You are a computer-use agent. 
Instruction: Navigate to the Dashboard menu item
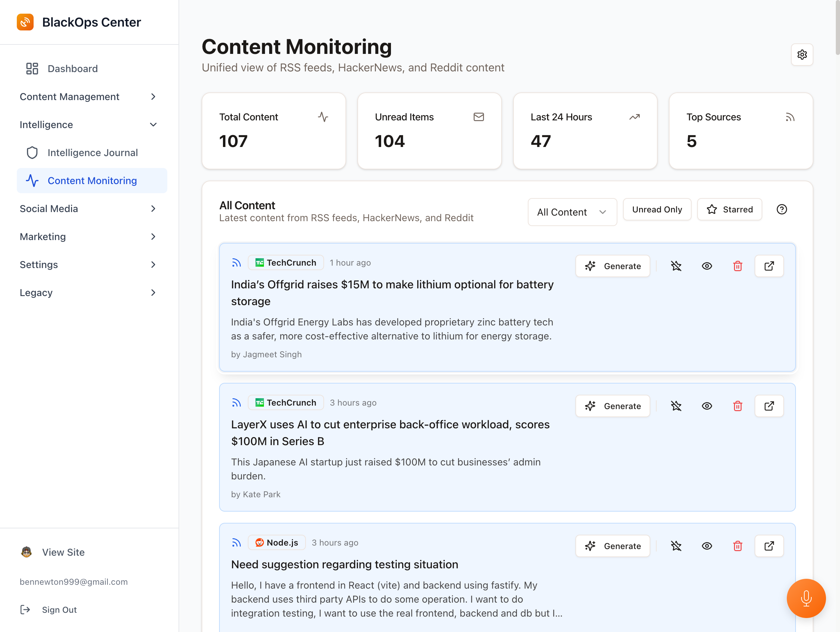[72, 69]
